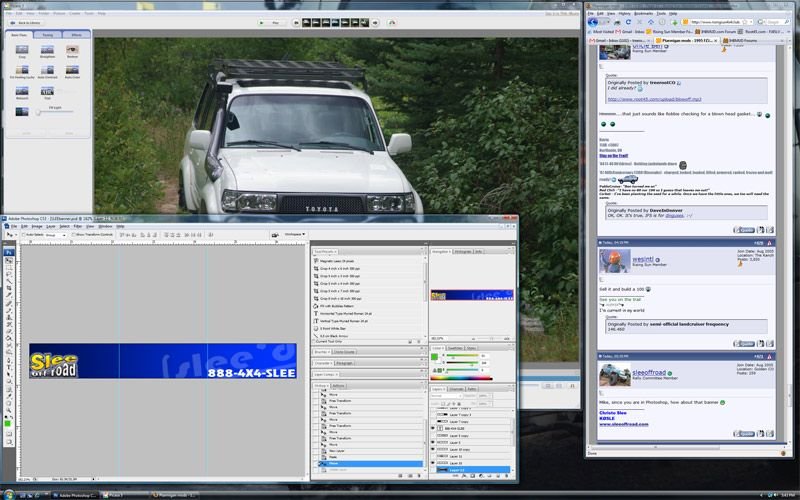This screenshot has width=800, height=500.
Task: Click Firefox reload page icon
Action: (x=628, y=22)
